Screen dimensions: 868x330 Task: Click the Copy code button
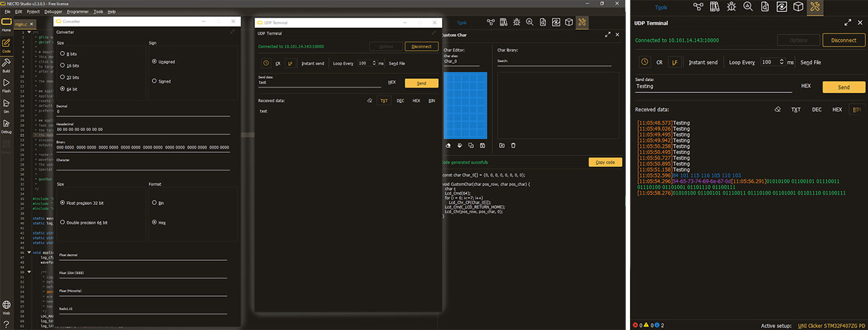(605, 162)
